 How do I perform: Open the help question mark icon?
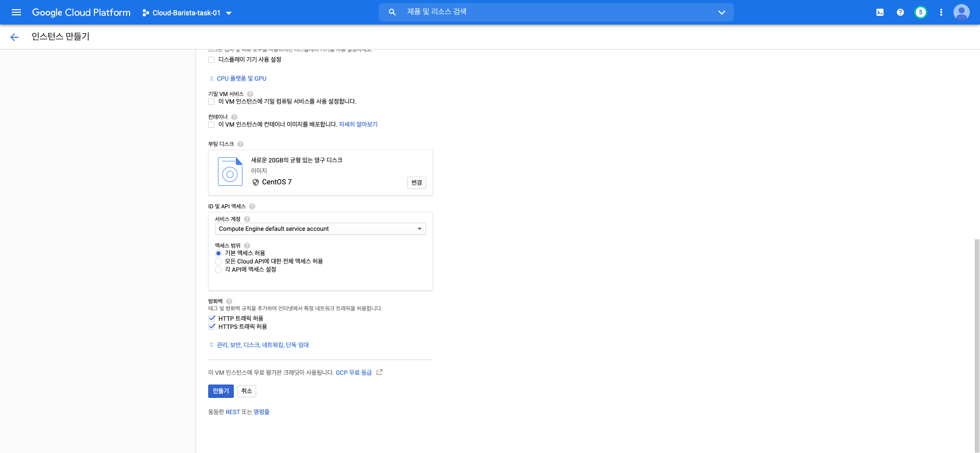[x=900, y=12]
